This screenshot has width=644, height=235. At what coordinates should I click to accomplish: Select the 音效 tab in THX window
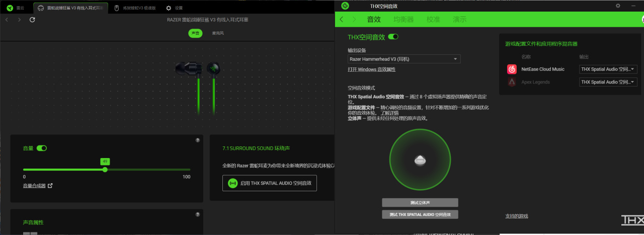point(374,19)
